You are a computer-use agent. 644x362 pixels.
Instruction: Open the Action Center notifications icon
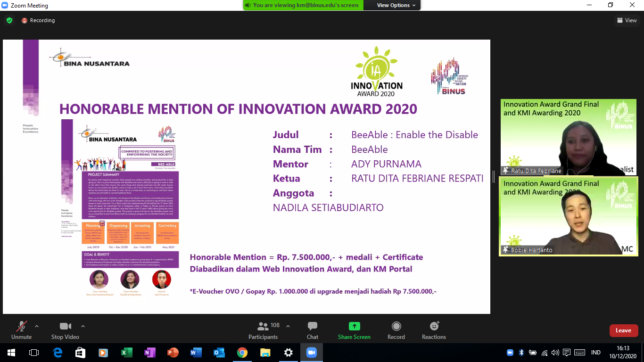coord(567,353)
